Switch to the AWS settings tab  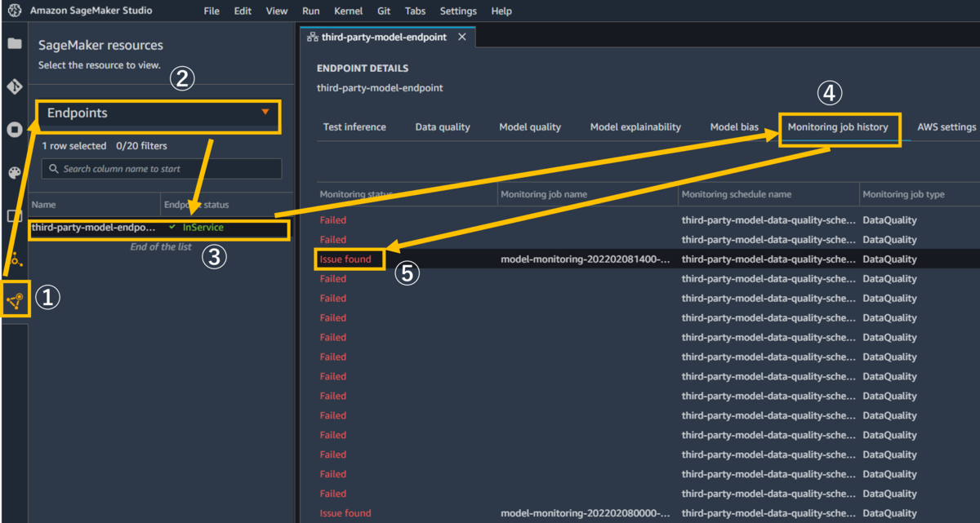coord(947,127)
